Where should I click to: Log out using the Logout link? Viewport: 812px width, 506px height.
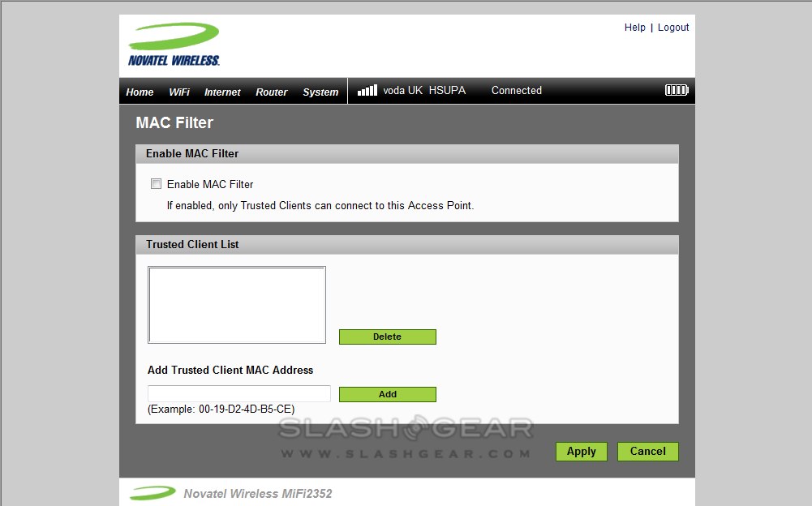coord(673,28)
